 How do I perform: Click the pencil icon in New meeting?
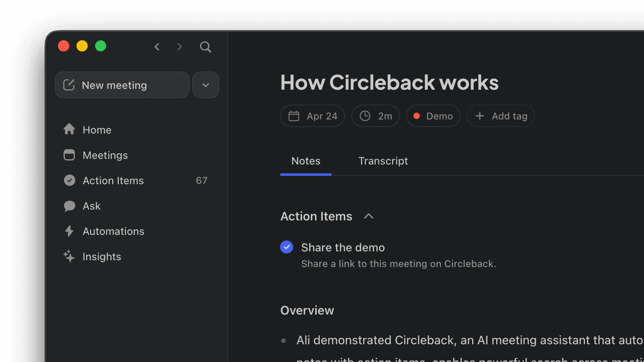pos(69,85)
